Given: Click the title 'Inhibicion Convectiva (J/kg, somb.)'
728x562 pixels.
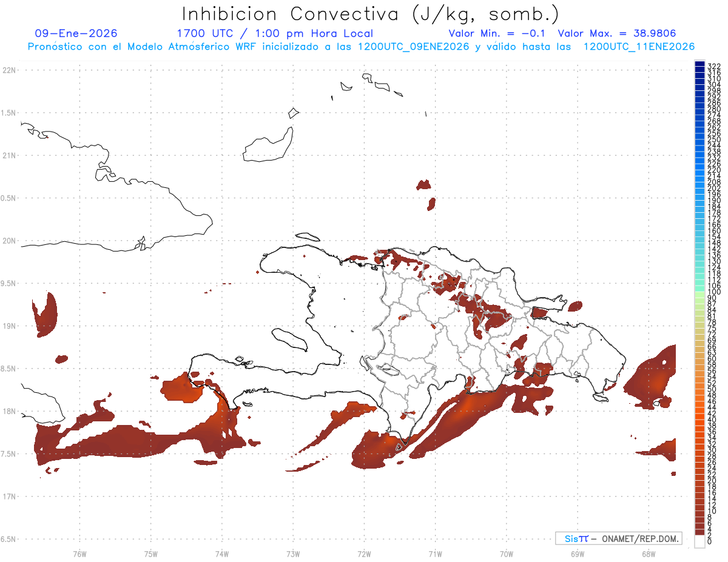Looking at the screenshot, I should pos(371,14).
